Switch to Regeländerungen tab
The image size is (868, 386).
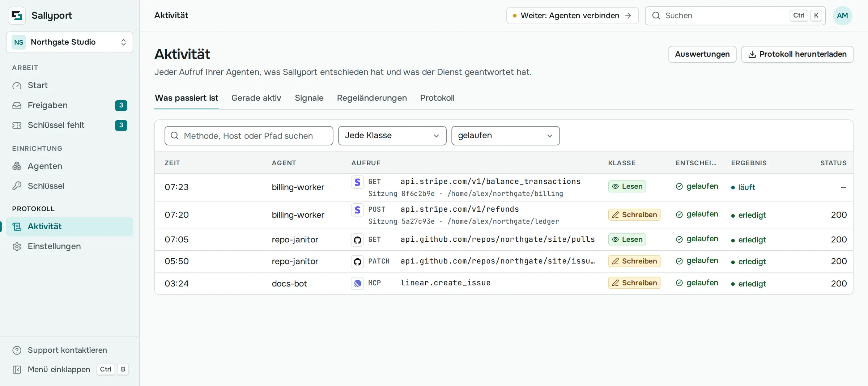pyautogui.click(x=372, y=98)
